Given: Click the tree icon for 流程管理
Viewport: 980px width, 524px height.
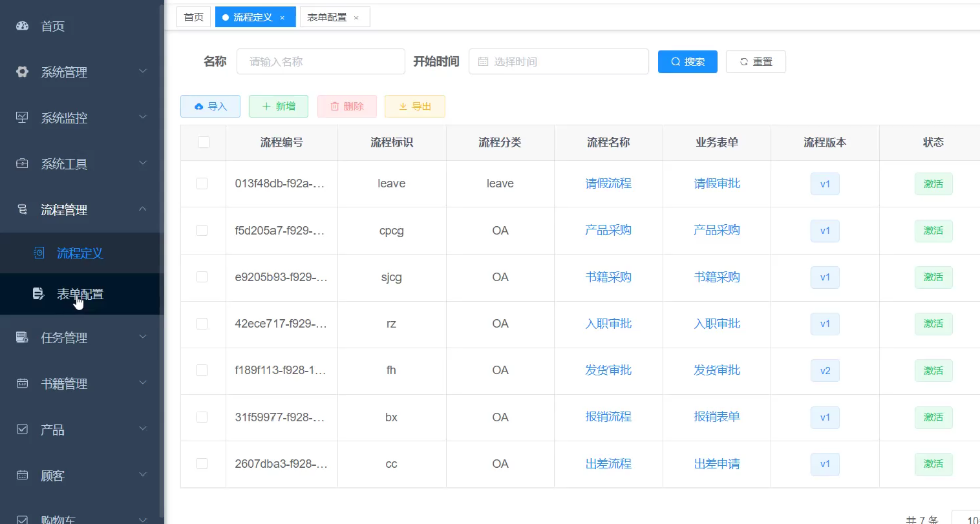Looking at the screenshot, I should pos(22,209).
